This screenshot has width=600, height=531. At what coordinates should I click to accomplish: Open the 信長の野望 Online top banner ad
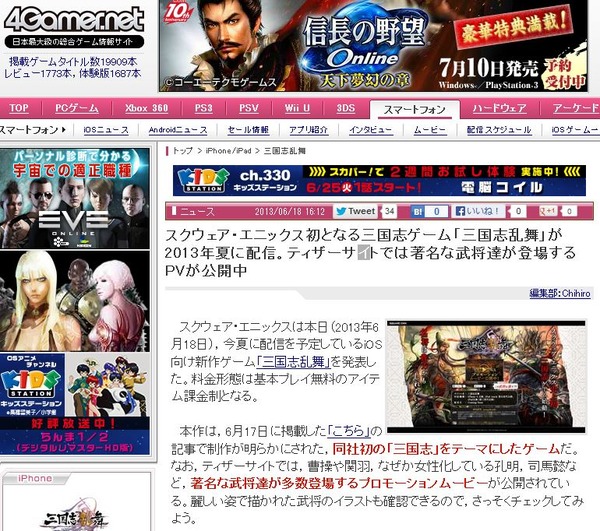point(373,46)
